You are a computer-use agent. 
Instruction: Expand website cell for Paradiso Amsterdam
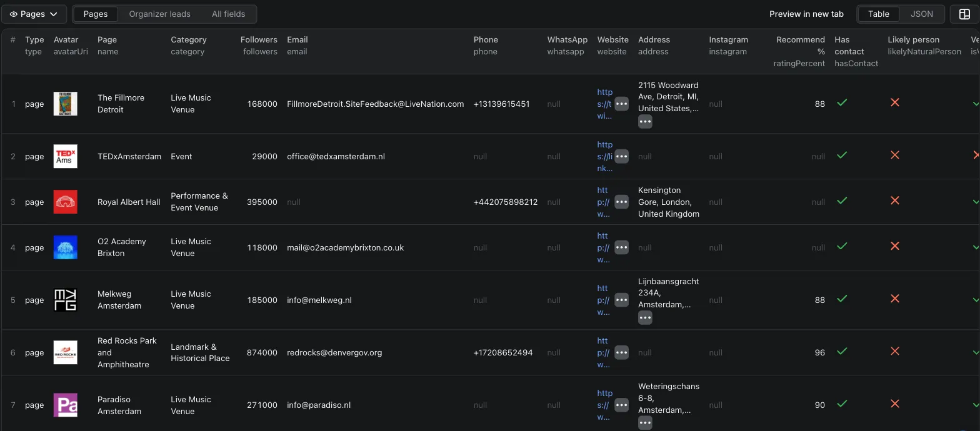coord(621,405)
